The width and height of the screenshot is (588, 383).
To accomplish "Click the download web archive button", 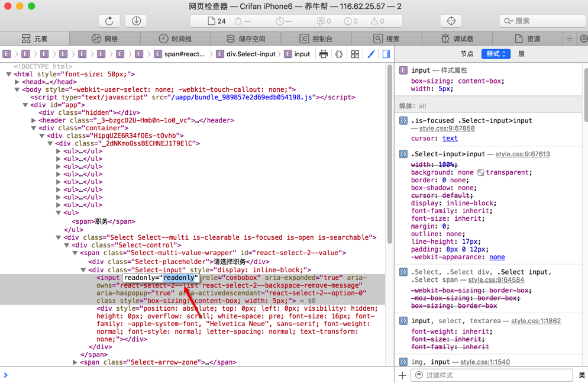I will click(136, 21).
